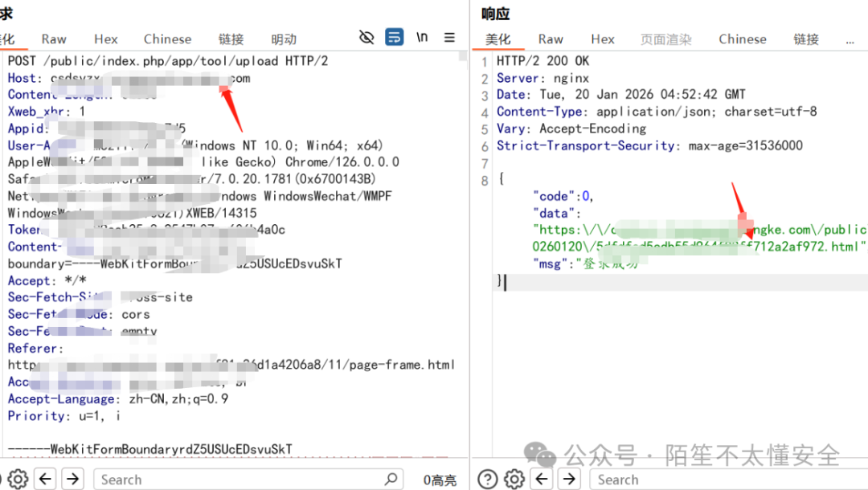Open 明动 tab in request panel
Screen dimensions: 868x490
click(x=284, y=39)
